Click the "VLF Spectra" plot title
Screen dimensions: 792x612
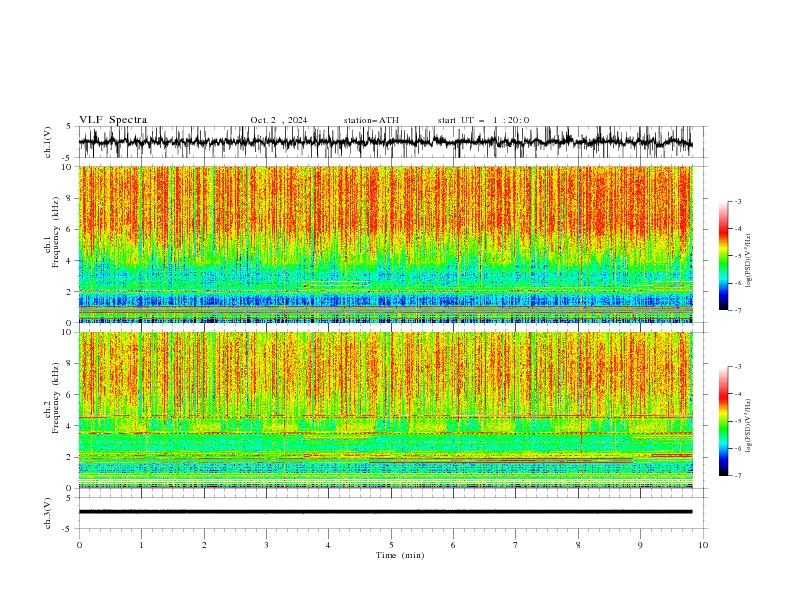113,120
